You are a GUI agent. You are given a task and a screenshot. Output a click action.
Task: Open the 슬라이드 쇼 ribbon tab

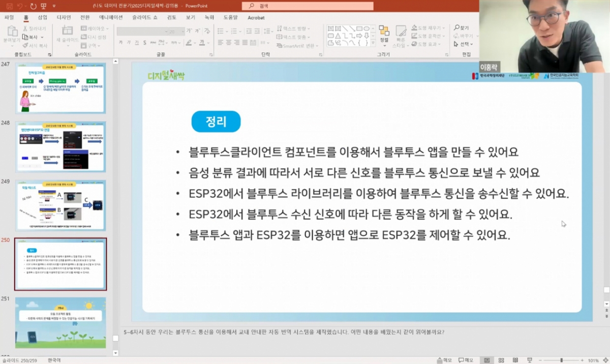click(145, 17)
